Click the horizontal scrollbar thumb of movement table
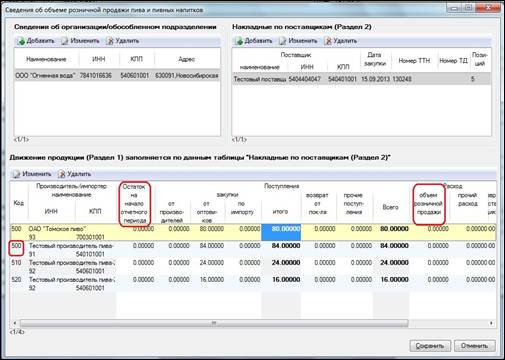The width and height of the screenshot is (505, 360). coord(214,323)
